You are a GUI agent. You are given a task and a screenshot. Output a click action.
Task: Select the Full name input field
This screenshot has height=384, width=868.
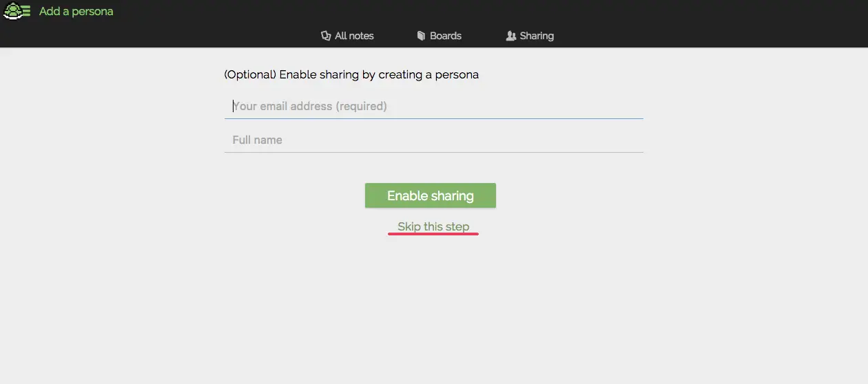[434, 140]
